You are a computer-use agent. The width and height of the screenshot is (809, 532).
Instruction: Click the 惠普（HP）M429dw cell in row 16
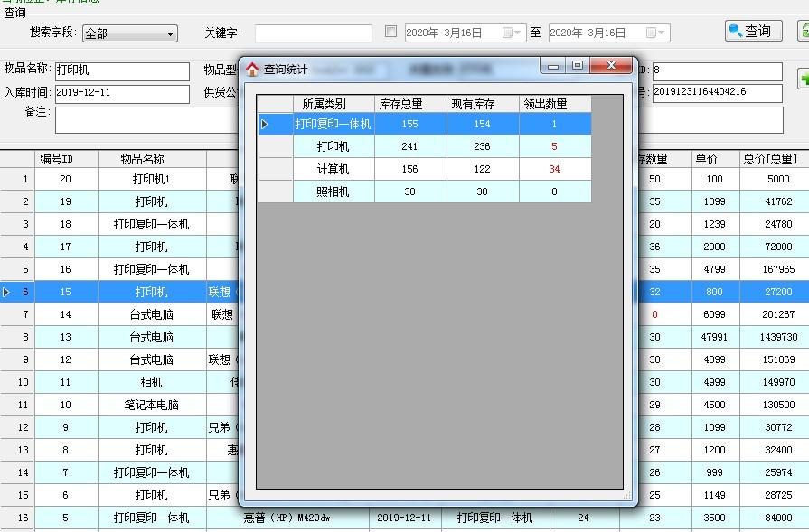tap(287, 518)
